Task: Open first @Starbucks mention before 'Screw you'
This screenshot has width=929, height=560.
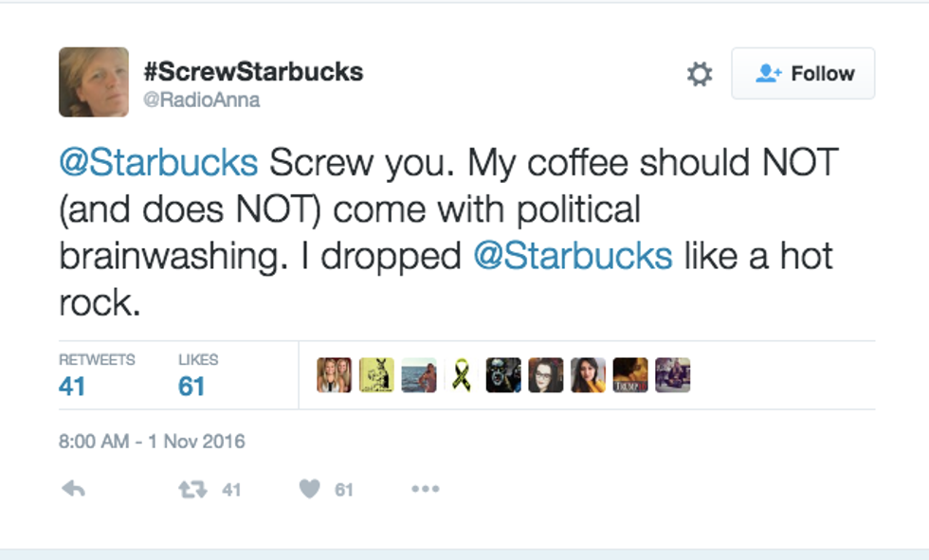Action: pyautogui.click(x=158, y=163)
